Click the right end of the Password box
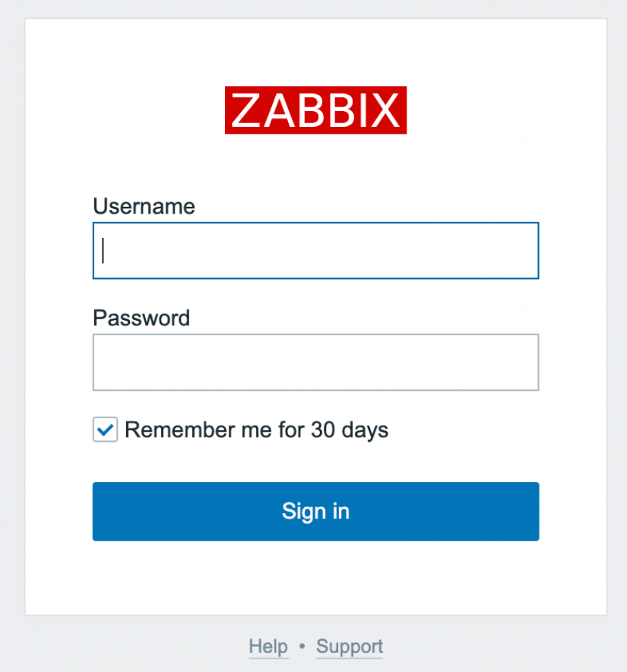The image size is (627, 672). (524, 363)
